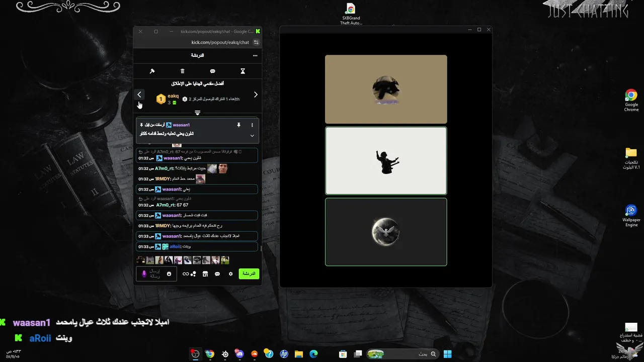Screen dimensions: 644x362
Task: Click the green chat send button
Action: click(249, 274)
